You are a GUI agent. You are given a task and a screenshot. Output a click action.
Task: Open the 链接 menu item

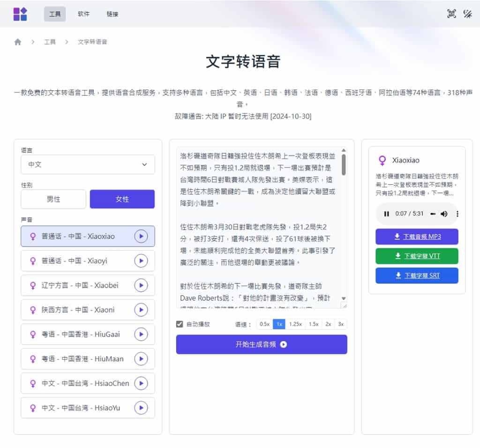pyautogui.click(x=112, y=14)
